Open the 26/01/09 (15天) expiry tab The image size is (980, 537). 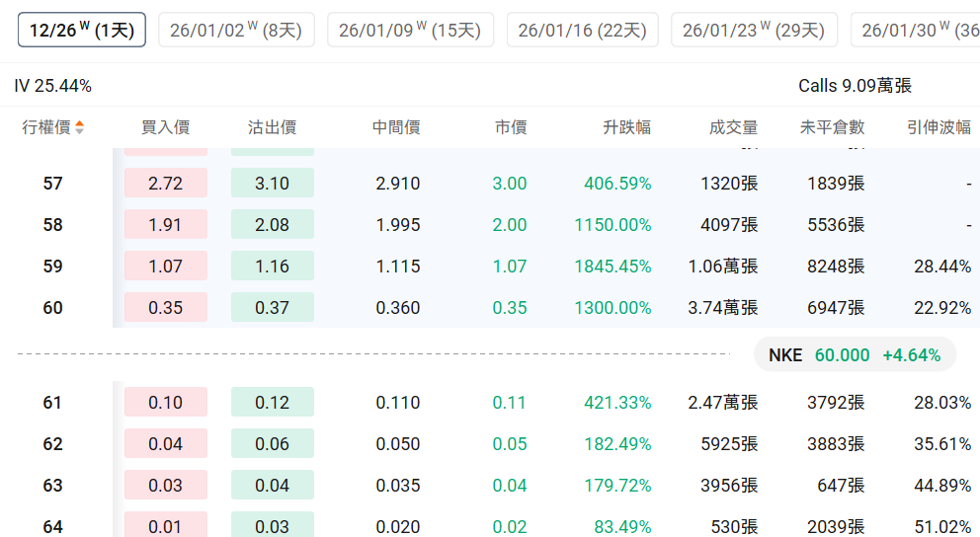coord(410,30)
